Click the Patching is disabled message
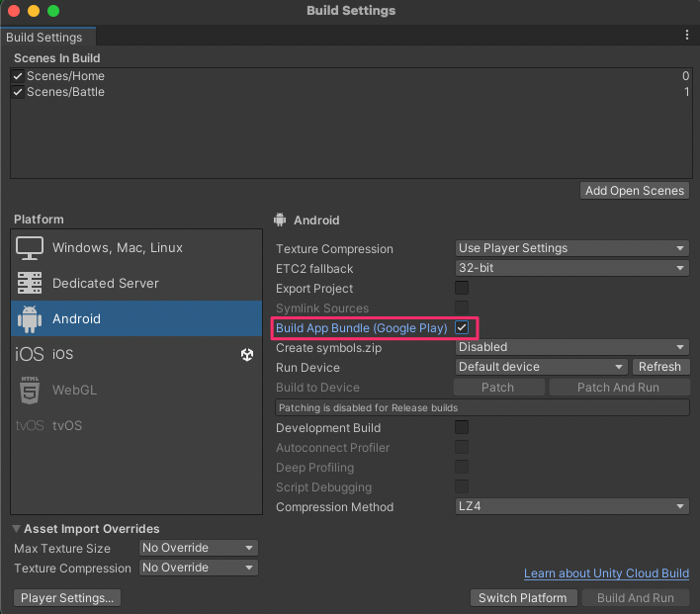The height and width of the screenshot is (614, 700). (x=482, y=407)
